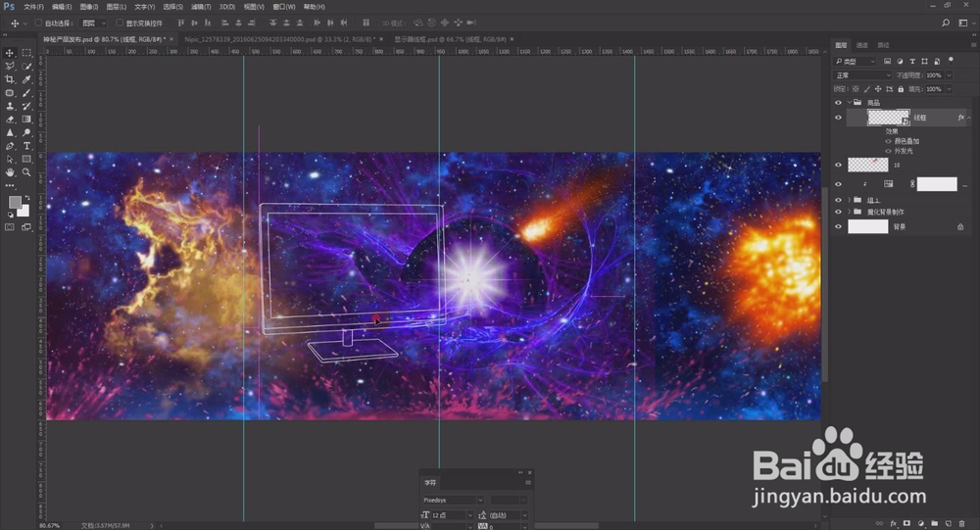Select the Brush tool
This screenshot has height=530, width=980.
click(26, 92)
